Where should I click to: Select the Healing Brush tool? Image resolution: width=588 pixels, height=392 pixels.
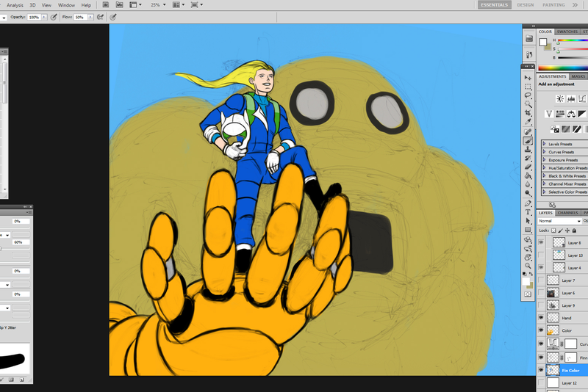(528, 132)
